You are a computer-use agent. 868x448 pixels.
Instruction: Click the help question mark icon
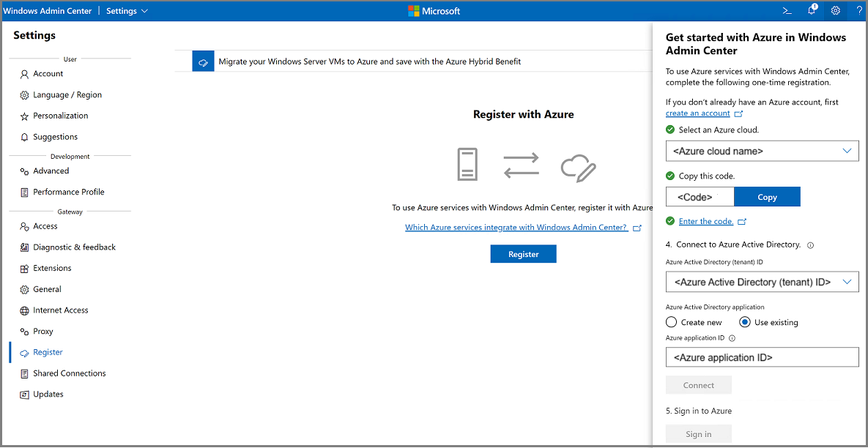(x=859, y=10)
